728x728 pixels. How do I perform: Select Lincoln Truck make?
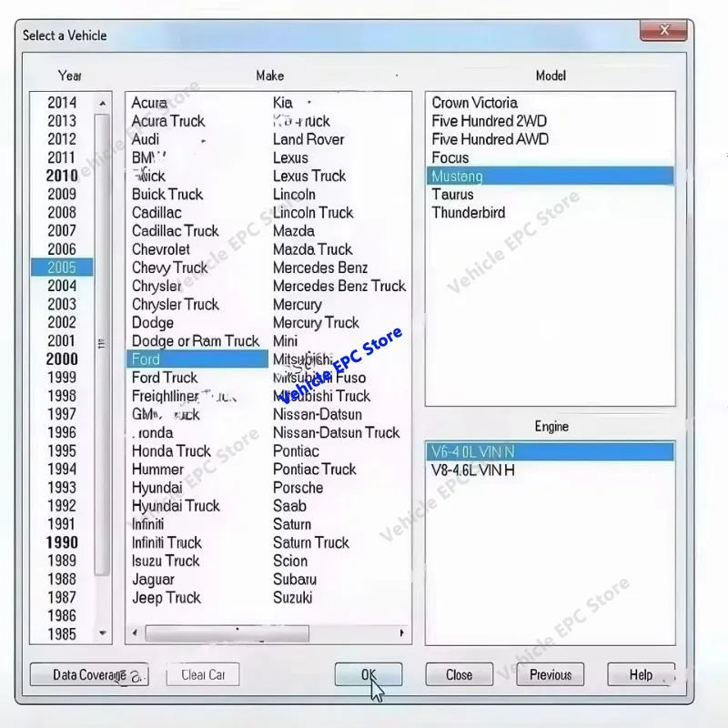pyautogui.click(x=313, y=213)
